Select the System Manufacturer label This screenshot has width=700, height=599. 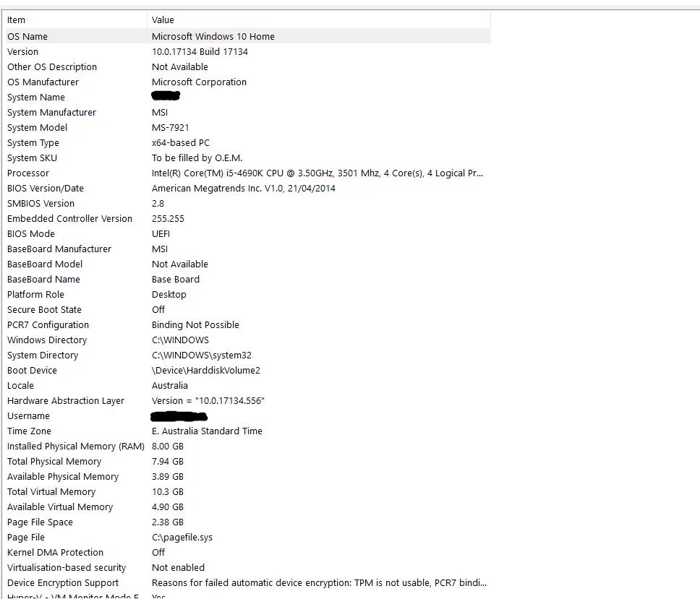[52, 113]
